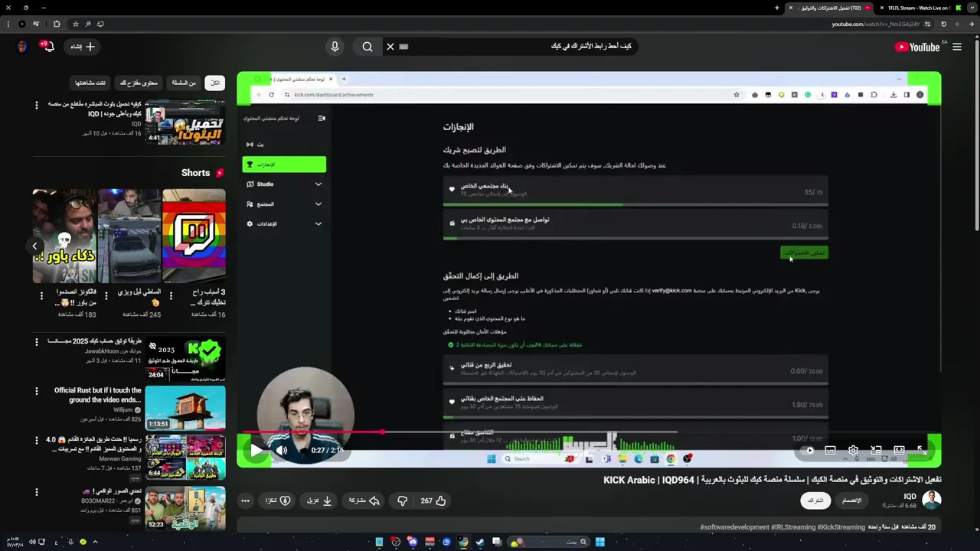Select the 'الكل' filter chip
Screen dimensions: 980x551
[x=215, y=83]
